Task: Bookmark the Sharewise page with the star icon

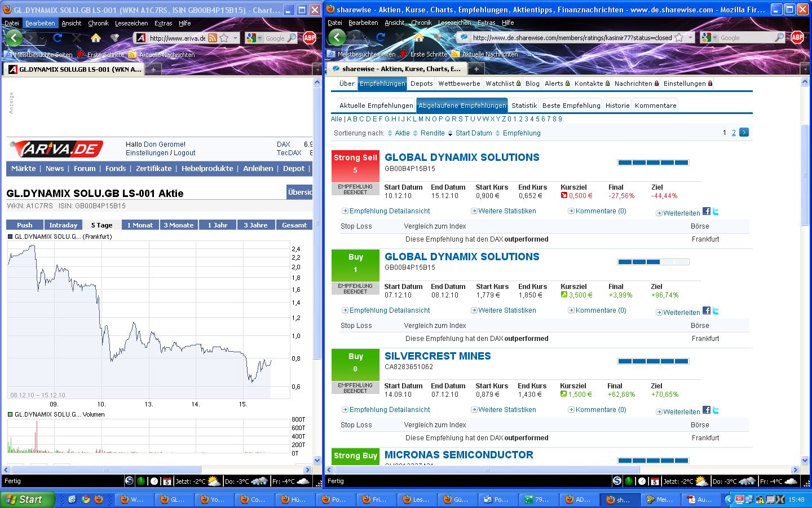Action: pos(679,38)
